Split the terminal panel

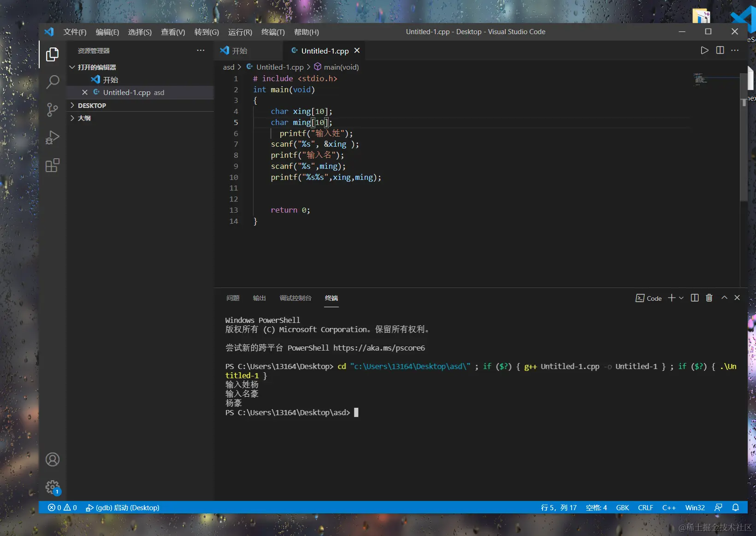tap(695, 298)
